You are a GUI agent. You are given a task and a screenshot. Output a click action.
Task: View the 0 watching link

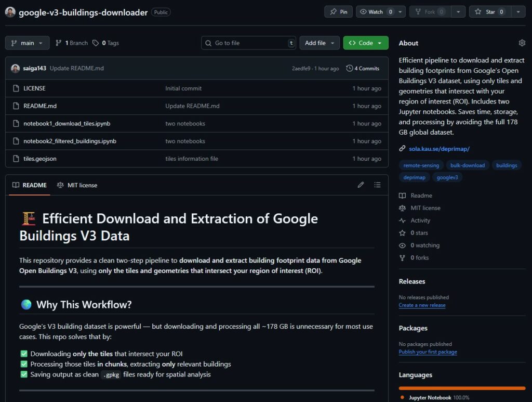tap(425, 245)
